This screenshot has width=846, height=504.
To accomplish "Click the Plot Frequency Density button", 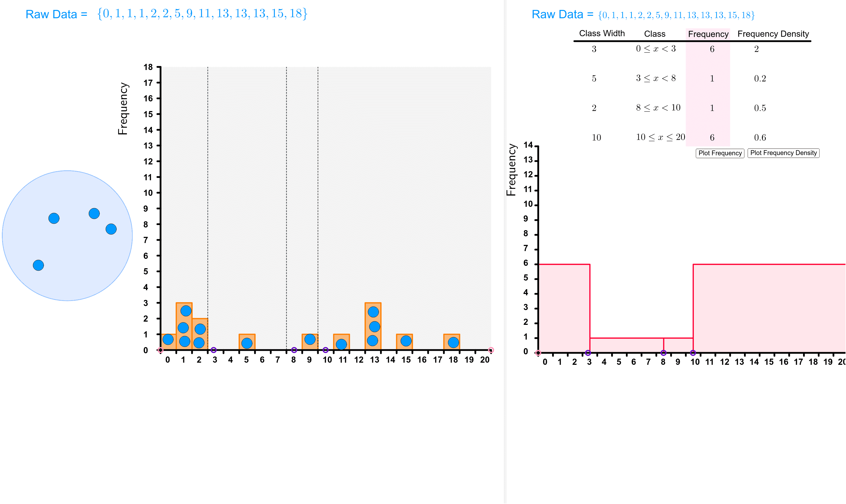I will click(783, 153).
